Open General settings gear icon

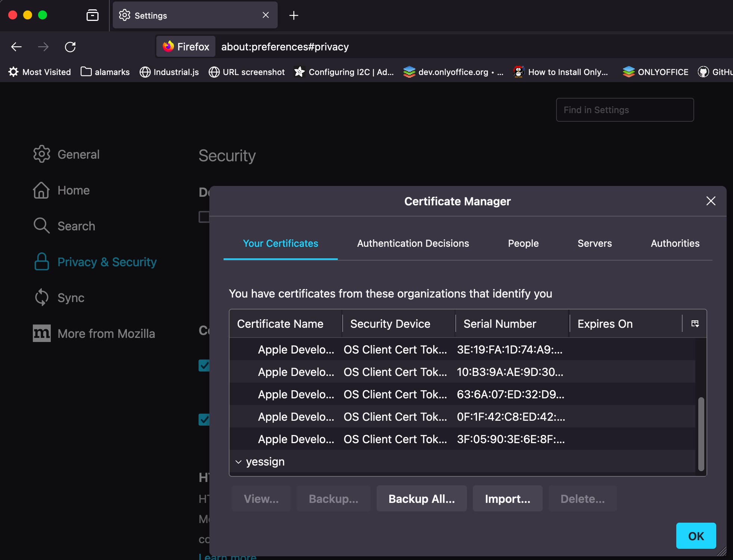click(x=41, y=154)
